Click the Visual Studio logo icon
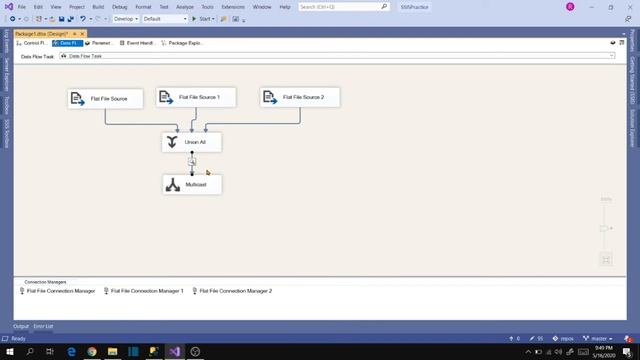640x360 pixels. click(9, 7)
